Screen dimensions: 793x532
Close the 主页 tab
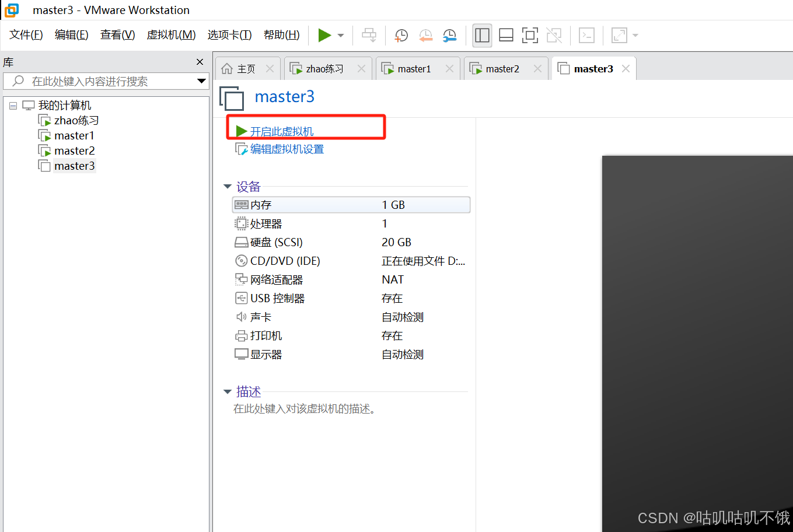pyautogui.click(x=270, y=69)
